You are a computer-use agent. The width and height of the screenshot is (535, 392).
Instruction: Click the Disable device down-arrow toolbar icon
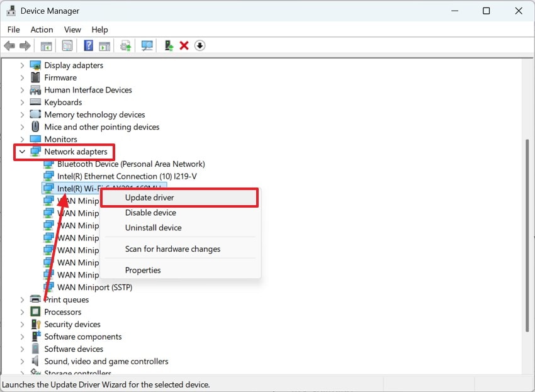[200, 45]
